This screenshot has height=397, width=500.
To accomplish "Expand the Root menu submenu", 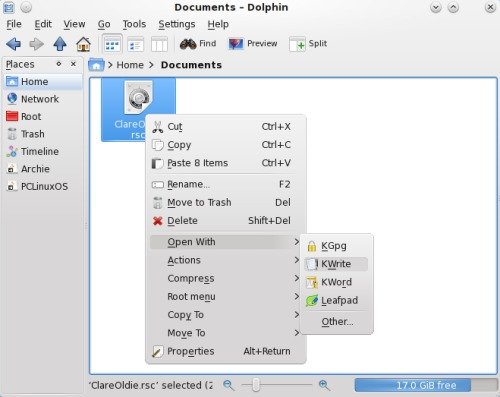I will click(226, 296).
